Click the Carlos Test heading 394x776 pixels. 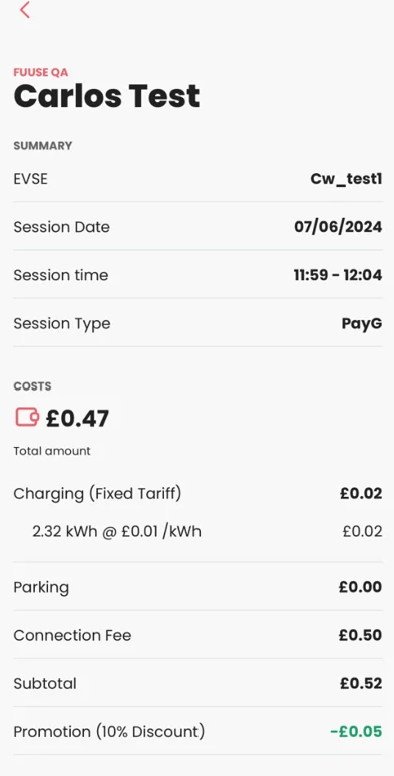point(107,96)
